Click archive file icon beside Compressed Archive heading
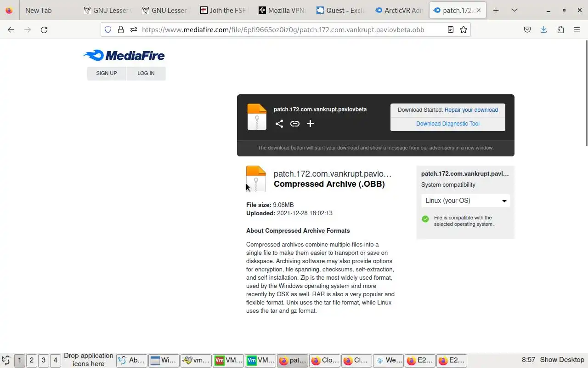This screenshot has height=368, width=588. point(256,178)
